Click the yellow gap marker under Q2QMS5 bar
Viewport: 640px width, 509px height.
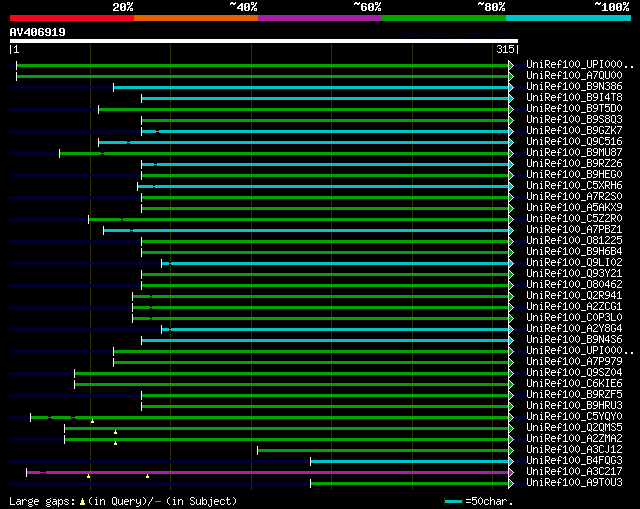(116, 432)
